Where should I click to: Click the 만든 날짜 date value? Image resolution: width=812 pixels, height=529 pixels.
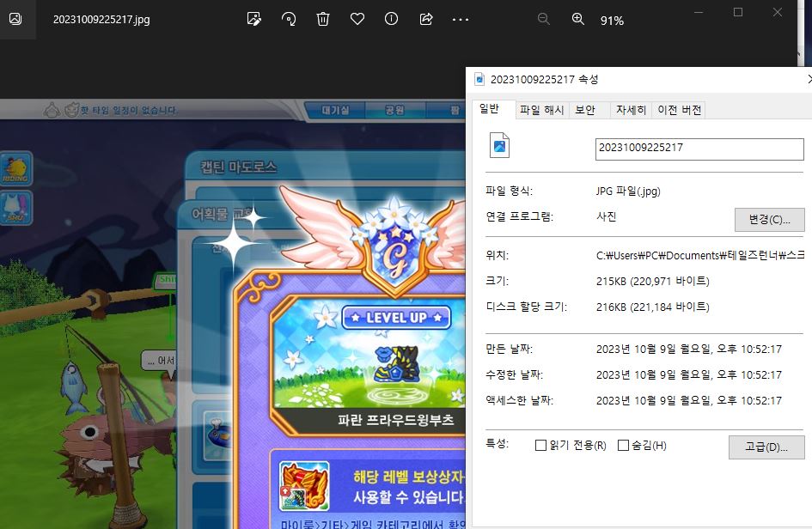(x=689, y=349)
